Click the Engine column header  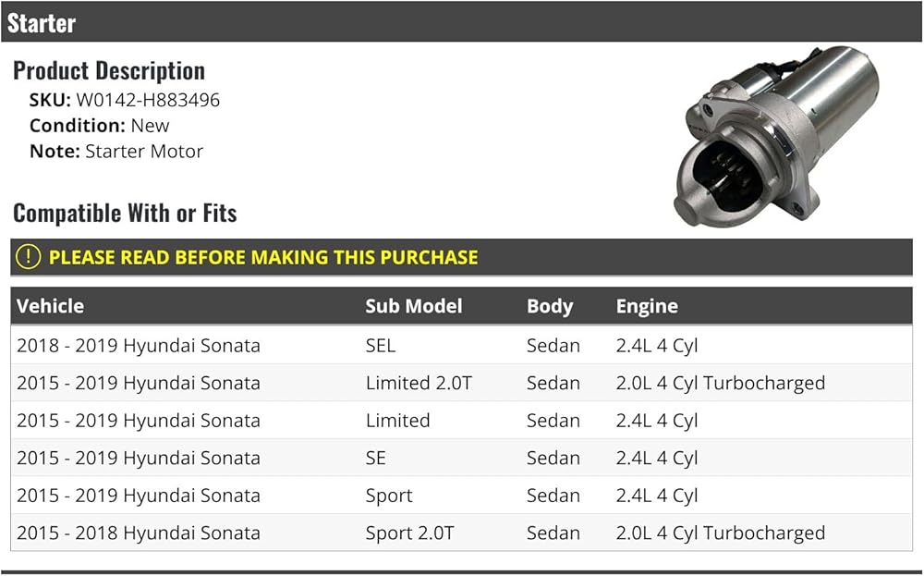click(647, 307)
